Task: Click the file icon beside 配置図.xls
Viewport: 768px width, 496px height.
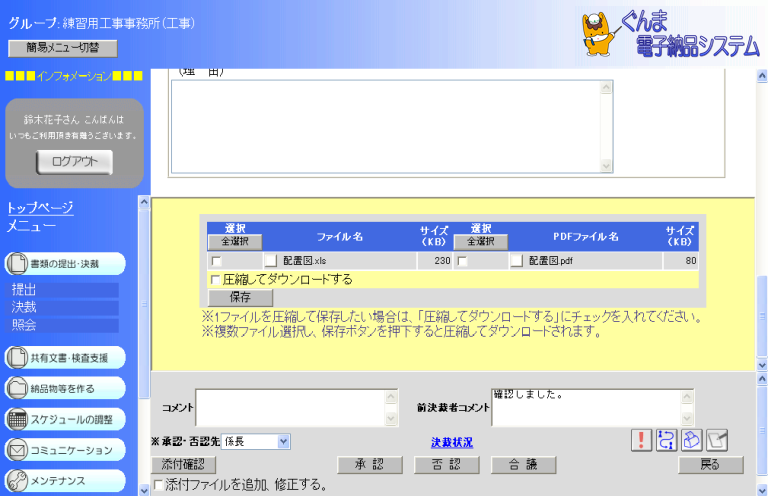Action: click(x=271, y=260)
